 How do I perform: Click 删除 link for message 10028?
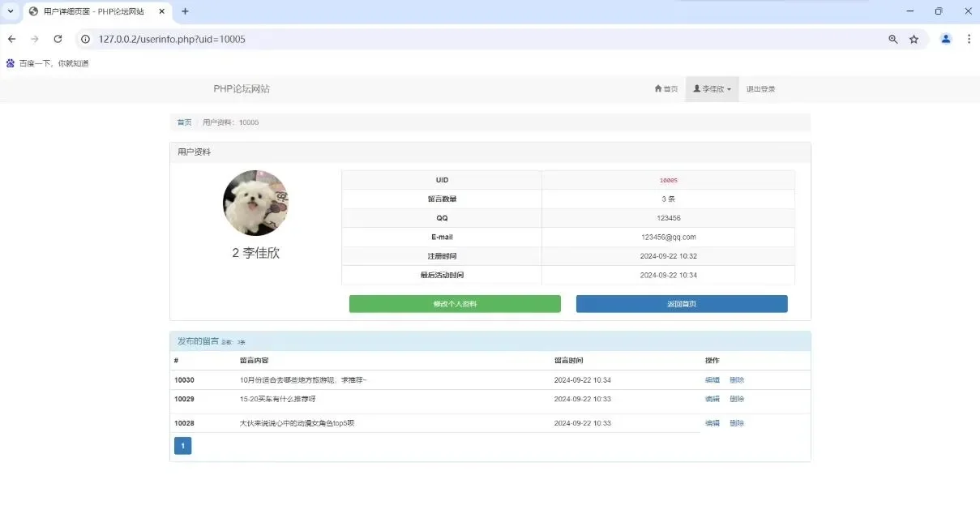[x=735, y=422]
